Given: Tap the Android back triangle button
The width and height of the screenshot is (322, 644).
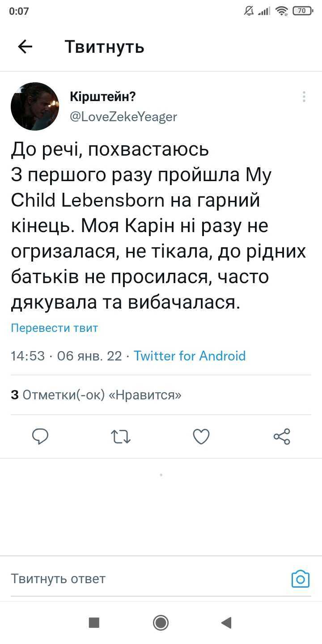Looking at the screenshot, I should coord(226,623).
